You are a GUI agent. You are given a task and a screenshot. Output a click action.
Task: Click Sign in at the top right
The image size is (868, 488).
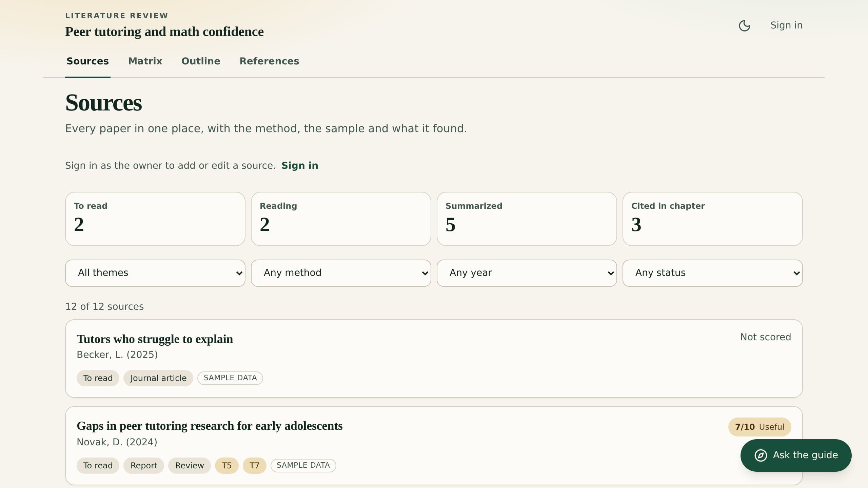point(786,25)
